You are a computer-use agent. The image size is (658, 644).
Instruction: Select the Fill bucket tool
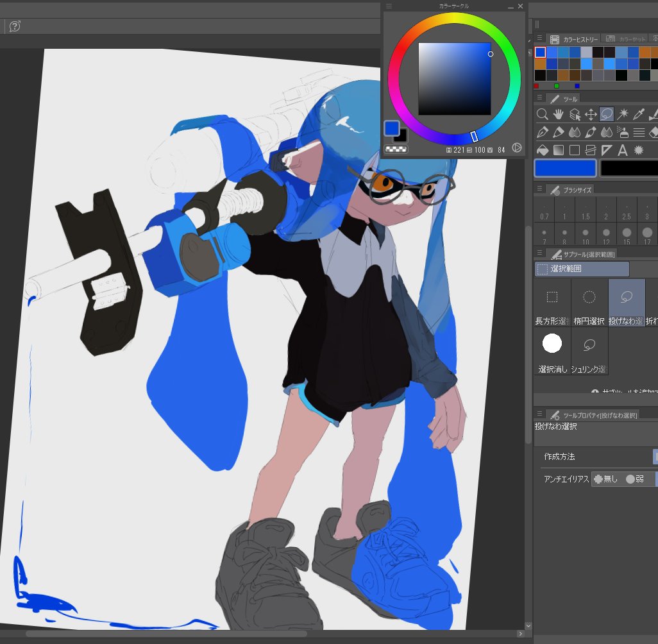542,150
